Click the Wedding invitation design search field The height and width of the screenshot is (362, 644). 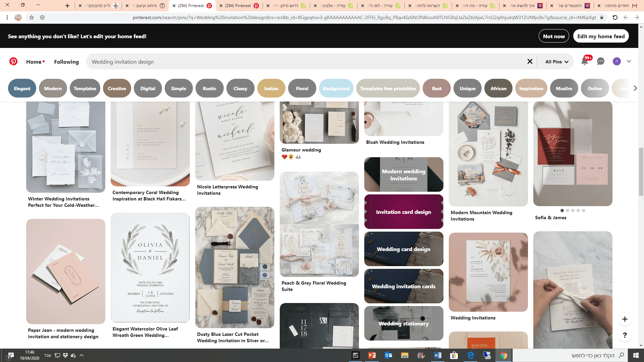coord(302,62)
